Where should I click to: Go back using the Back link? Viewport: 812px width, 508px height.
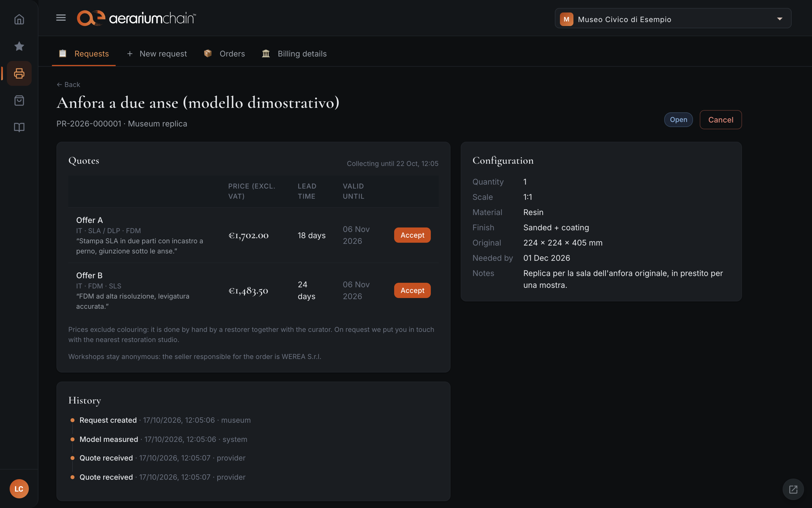[x=68, y=85]
